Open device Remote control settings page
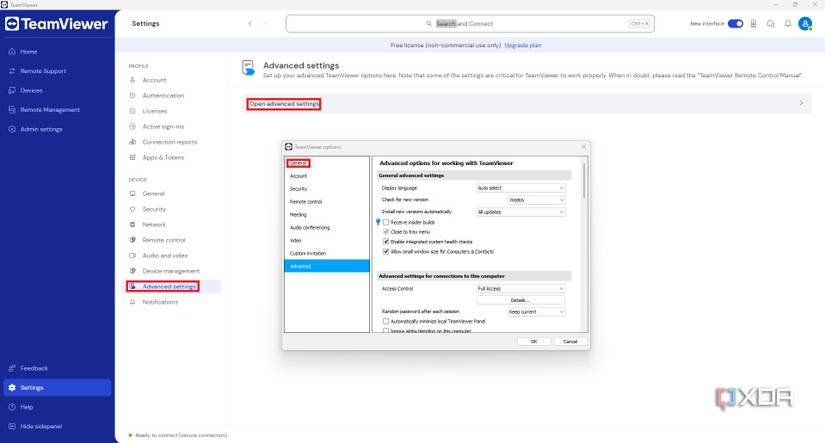Image resolution: width=825 pixels, height=443 pixels. click(164, 240)
